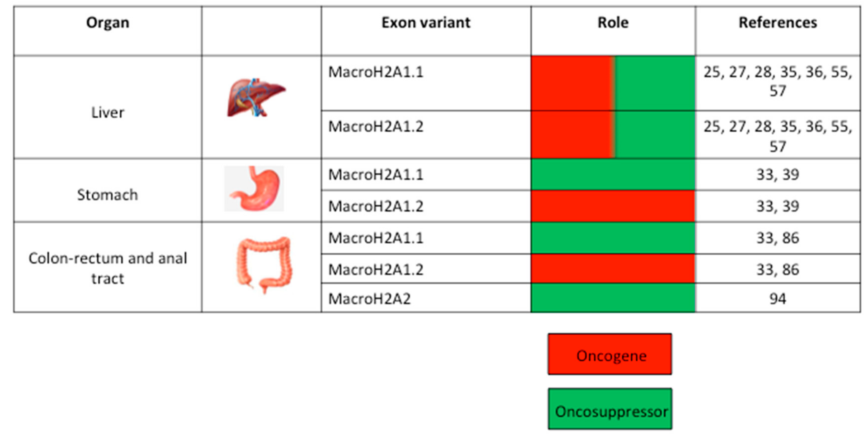This screenshot has width=868, height=443.
Task: Click the green Oncosuppressor legend box
Action: tap(610, 409)
